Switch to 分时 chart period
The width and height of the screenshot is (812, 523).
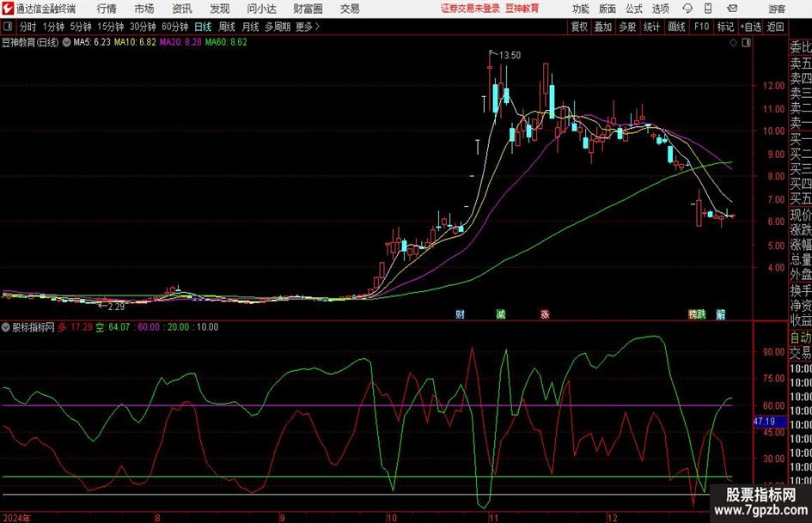(x=28, y=27)
